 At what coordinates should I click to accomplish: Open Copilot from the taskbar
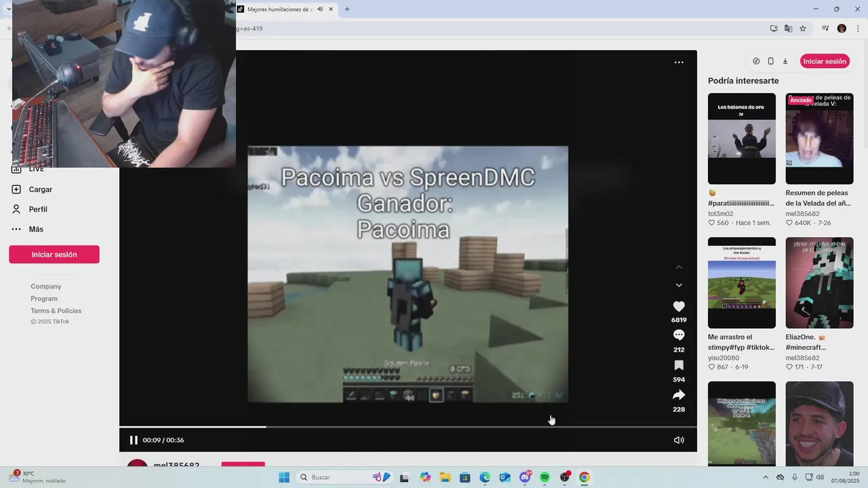pyautogui.click(x=425, y=477)
